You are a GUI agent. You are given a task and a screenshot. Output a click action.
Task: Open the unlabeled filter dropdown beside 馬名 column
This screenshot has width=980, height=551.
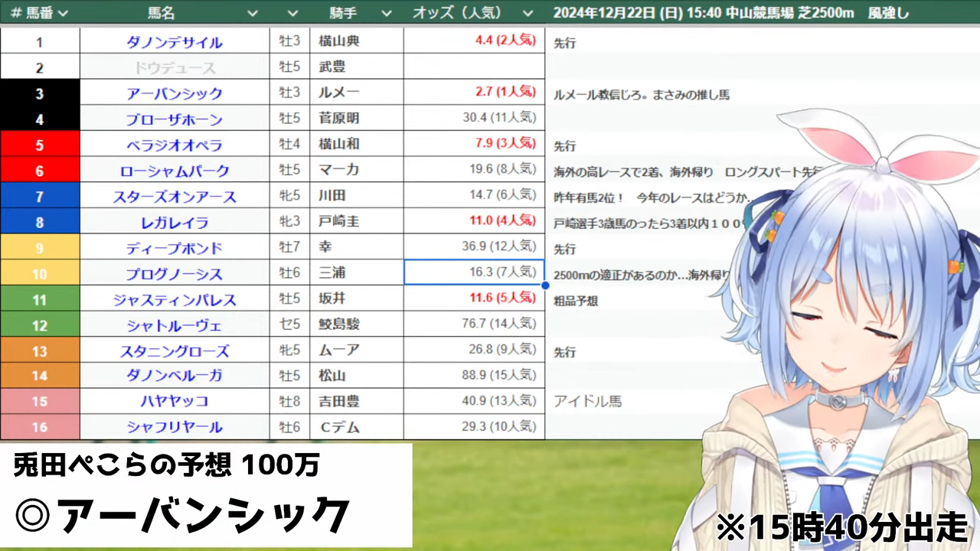pyautogui.click(x=292, y=13)
